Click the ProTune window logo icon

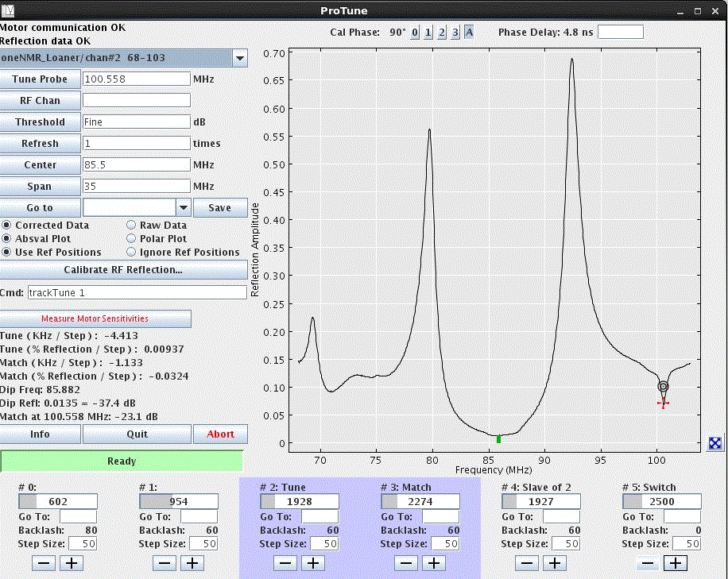pyautogui.click(x=8, y=10)
